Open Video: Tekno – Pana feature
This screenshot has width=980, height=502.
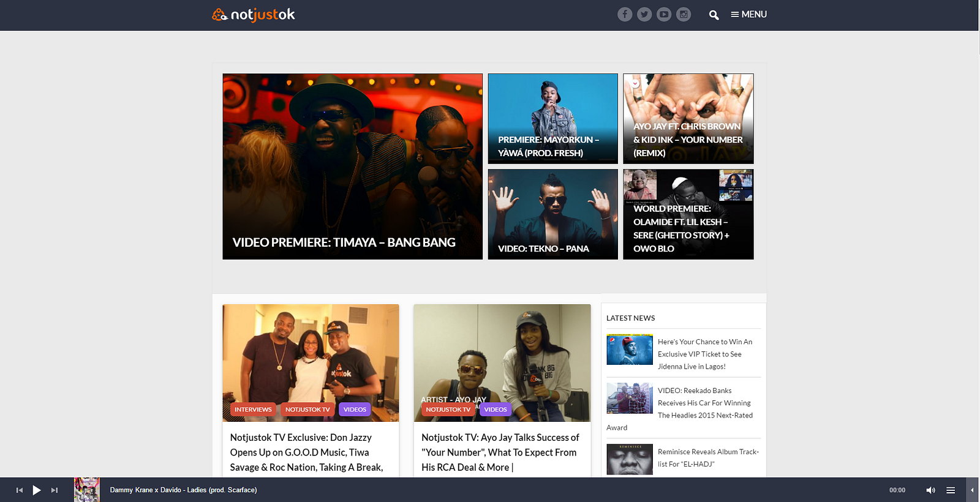[553, 214]
